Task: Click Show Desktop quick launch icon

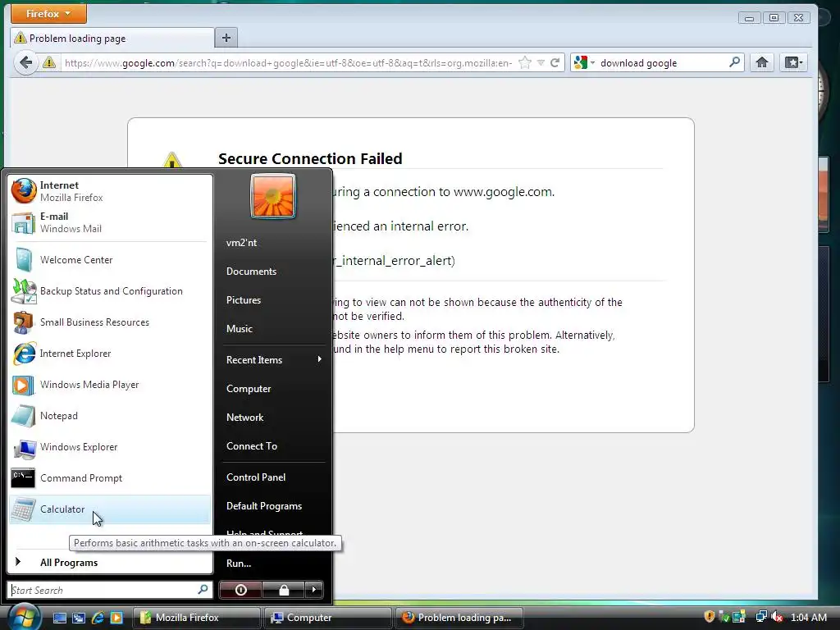Action: point(59,618)
